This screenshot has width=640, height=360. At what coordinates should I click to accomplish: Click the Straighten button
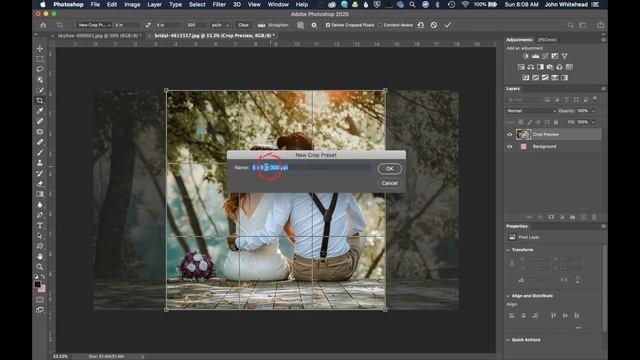(273, 25)
